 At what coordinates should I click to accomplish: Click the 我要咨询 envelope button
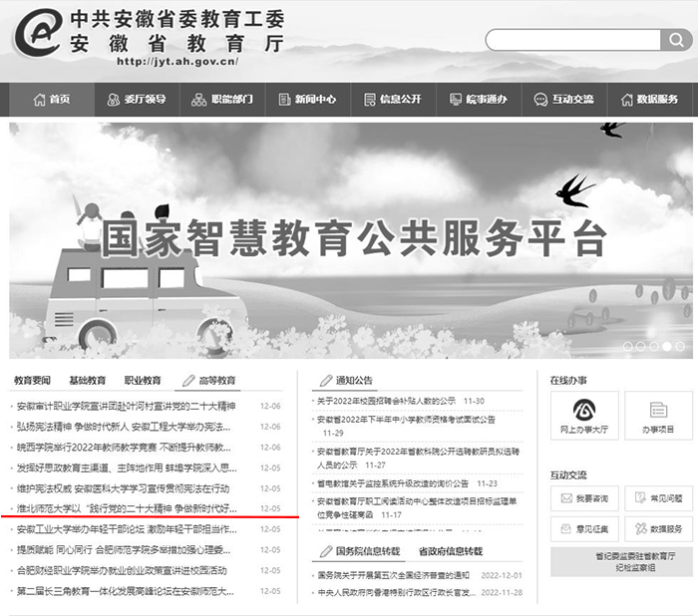click(x=584, y=497)
